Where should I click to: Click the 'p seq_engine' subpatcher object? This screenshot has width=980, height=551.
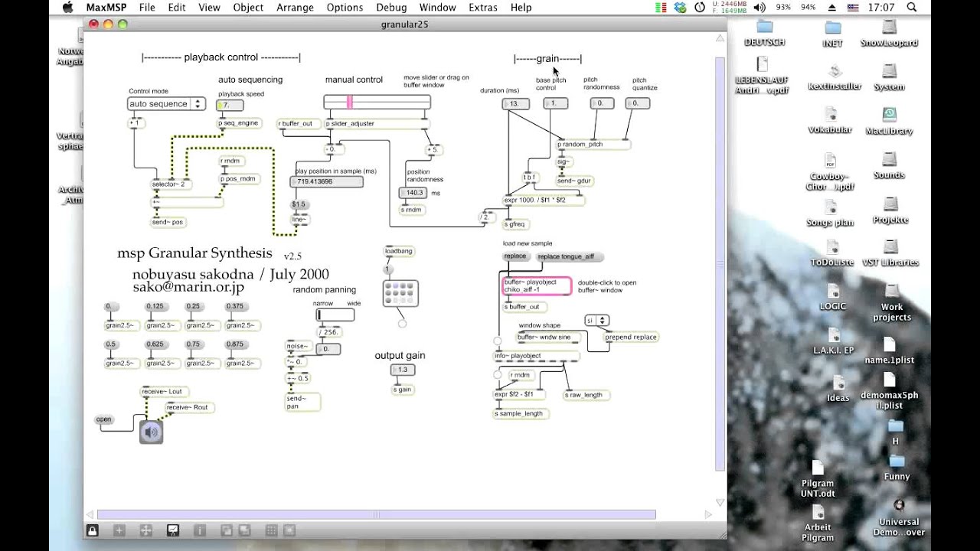(239, 123)
